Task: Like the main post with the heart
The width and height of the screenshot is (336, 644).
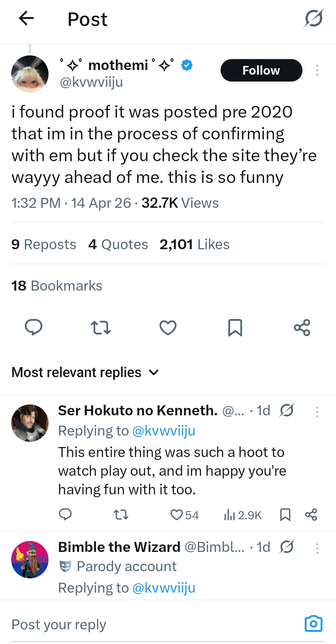Action: tap(168, 328)
